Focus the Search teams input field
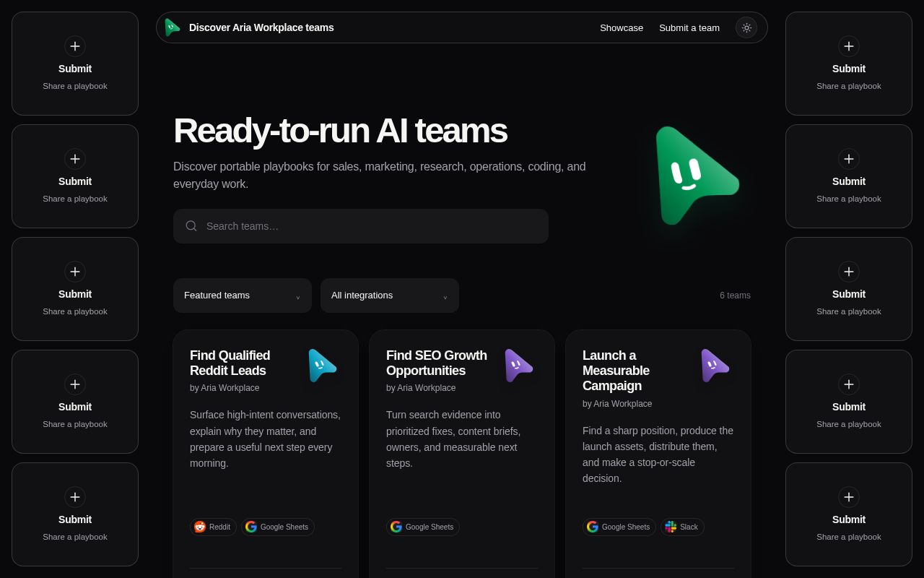 click(x=361, y=226)
